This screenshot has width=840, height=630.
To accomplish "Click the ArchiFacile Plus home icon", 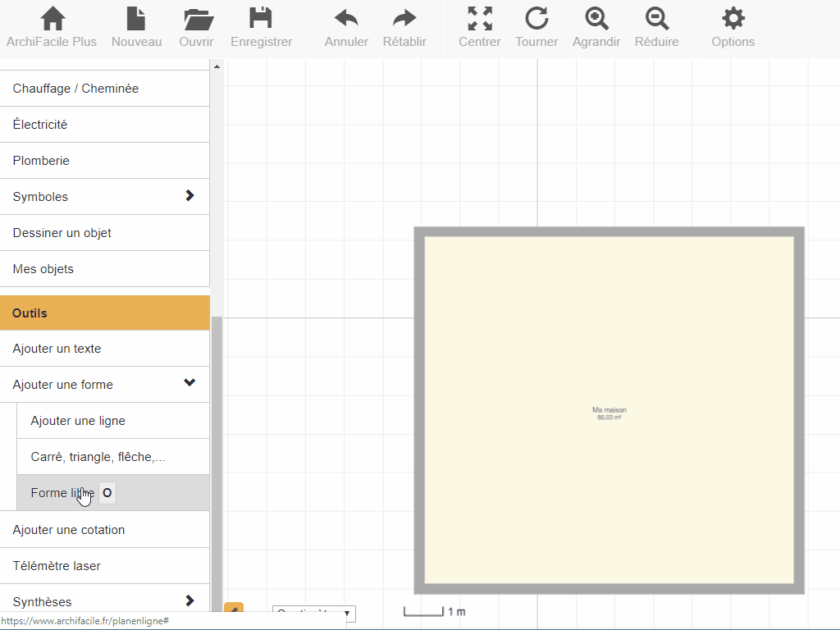I will coord(52,20).
